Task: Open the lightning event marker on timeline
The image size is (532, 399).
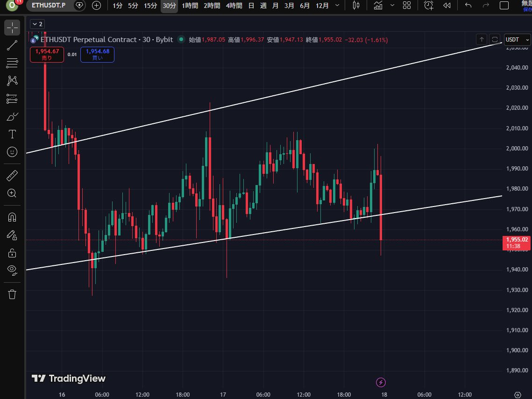Action: [x=381, y=382]
